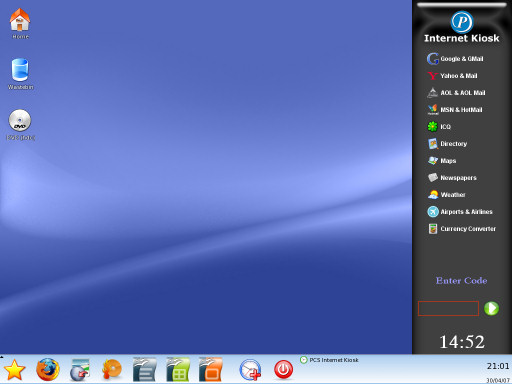Viewport: 512px width, 384px height.
Task: Open the OpenOffice Impress presentation icon
Action: [210, 369]
